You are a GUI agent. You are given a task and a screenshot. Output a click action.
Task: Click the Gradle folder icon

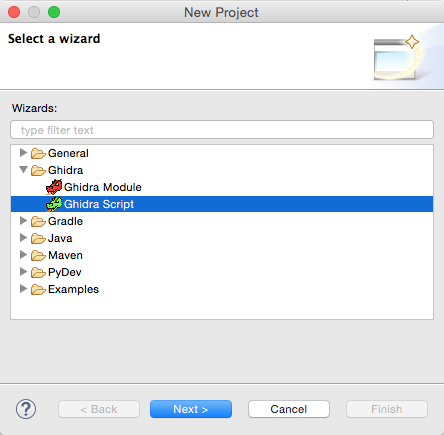point(38,221)
